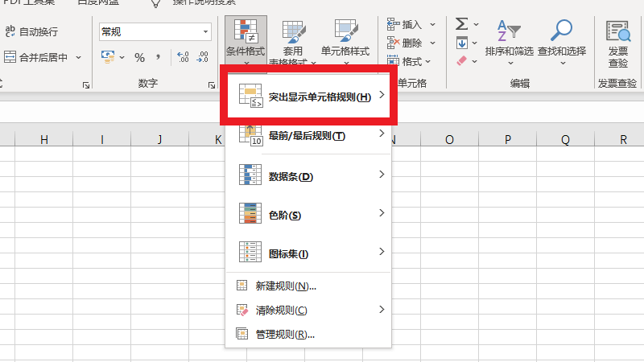644x362 pixels.
Task: Apply percent style with % button
Action: (x=139, y=57)
